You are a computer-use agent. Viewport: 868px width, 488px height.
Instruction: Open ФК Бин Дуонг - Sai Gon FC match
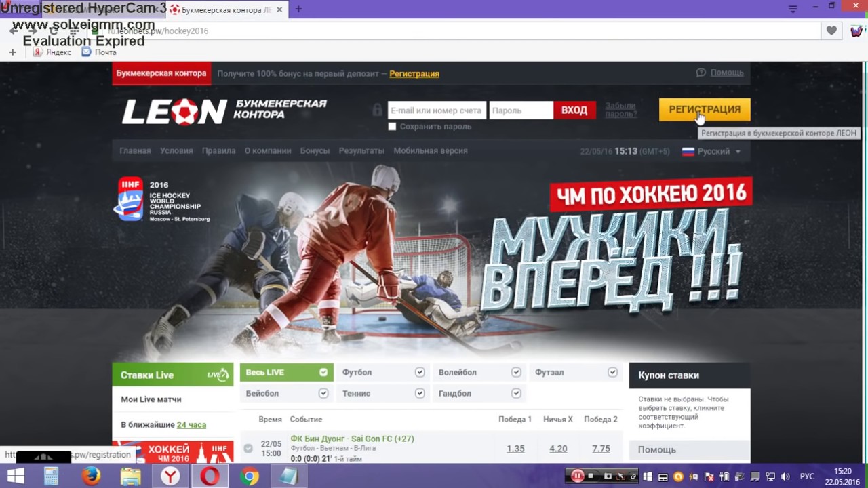pos(352,439)
